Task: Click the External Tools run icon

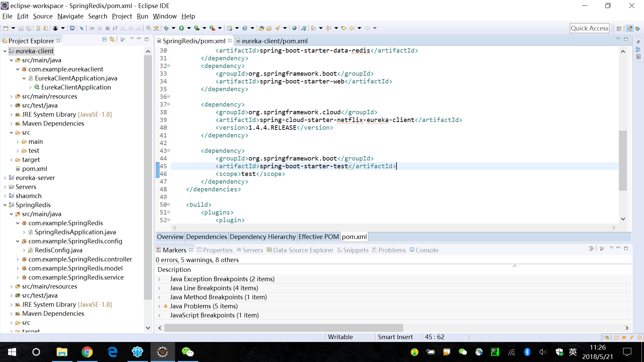Action: tap(212, 28)
